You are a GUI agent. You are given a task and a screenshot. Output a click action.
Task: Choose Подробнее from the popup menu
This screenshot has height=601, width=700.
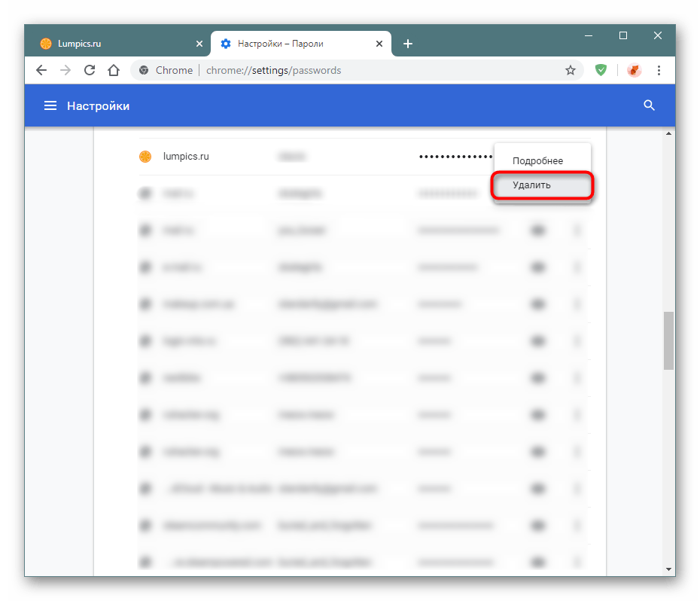[537, 160]
